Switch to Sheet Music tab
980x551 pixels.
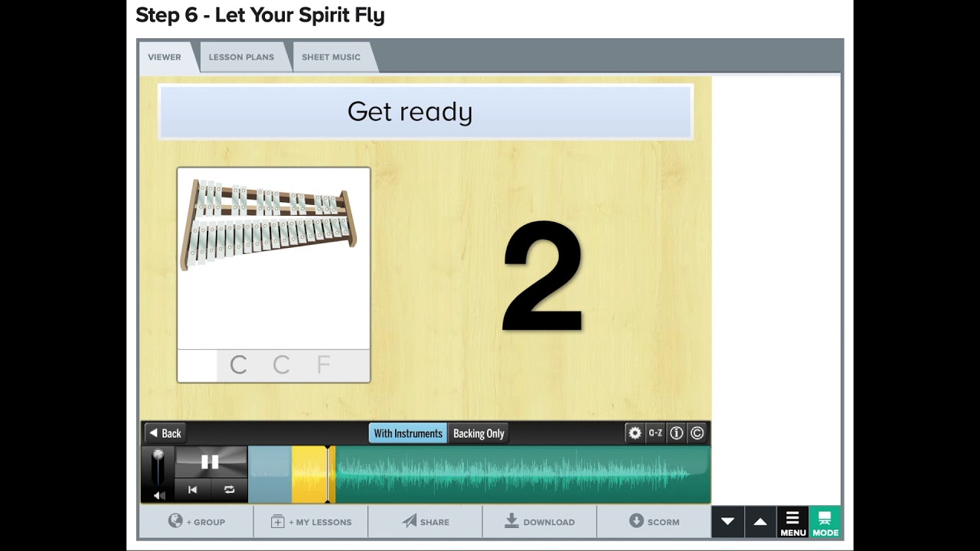pos(331,57)
